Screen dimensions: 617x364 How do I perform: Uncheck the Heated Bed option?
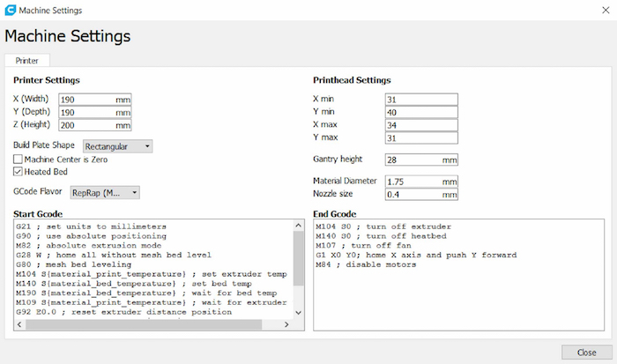click(x=19, y=171)
